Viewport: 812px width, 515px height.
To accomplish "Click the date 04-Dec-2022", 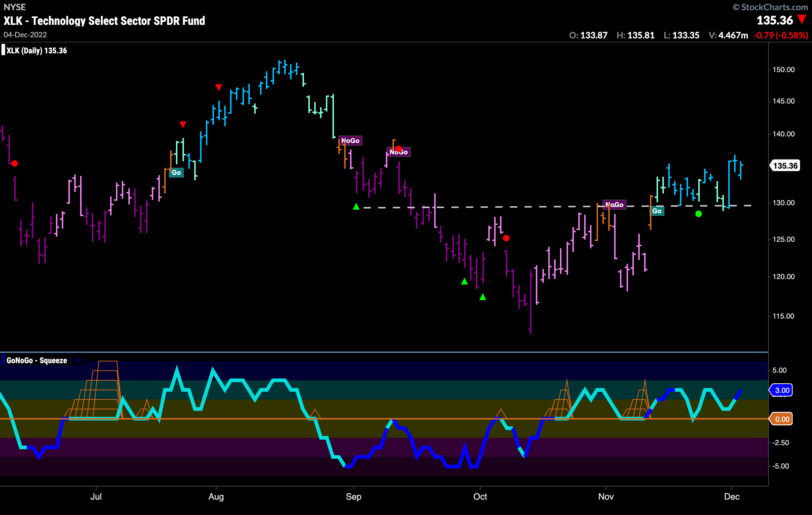I will pyautogui.click(x=25, y=35).
